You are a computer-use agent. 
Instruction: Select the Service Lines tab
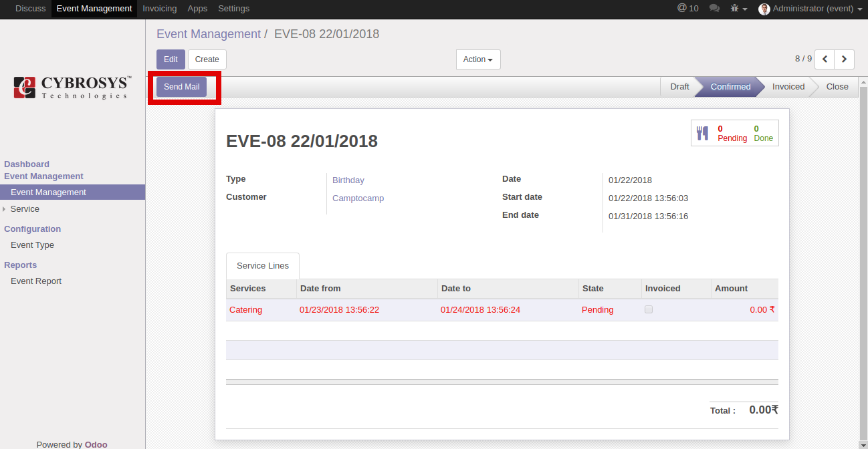[x=263, y=266]
